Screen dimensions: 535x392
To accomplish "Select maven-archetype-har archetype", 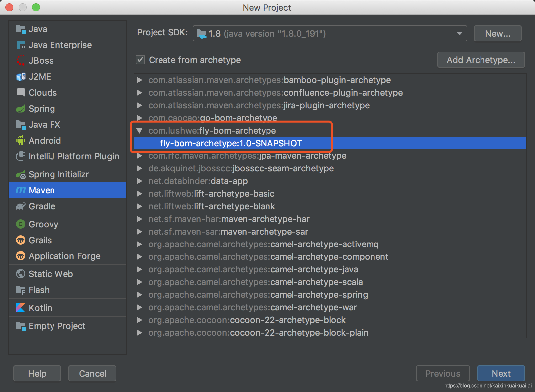I will pos(330,219).
